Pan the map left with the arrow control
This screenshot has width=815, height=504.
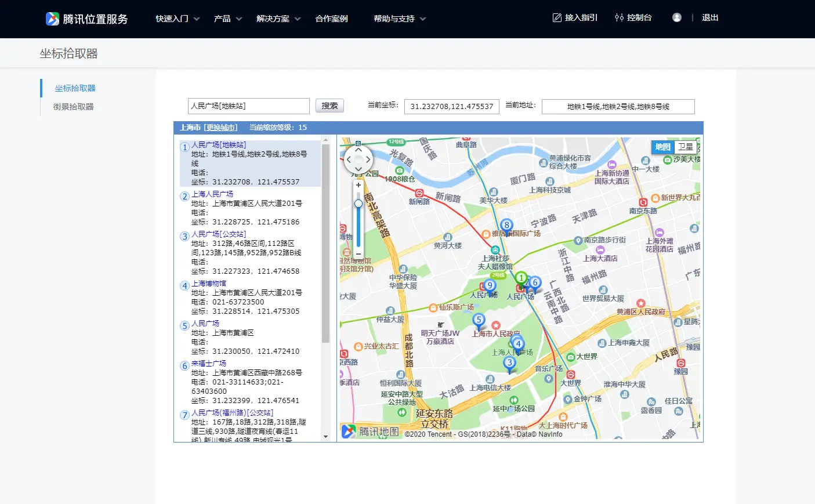pyautogui.click(x=349, y=159)
